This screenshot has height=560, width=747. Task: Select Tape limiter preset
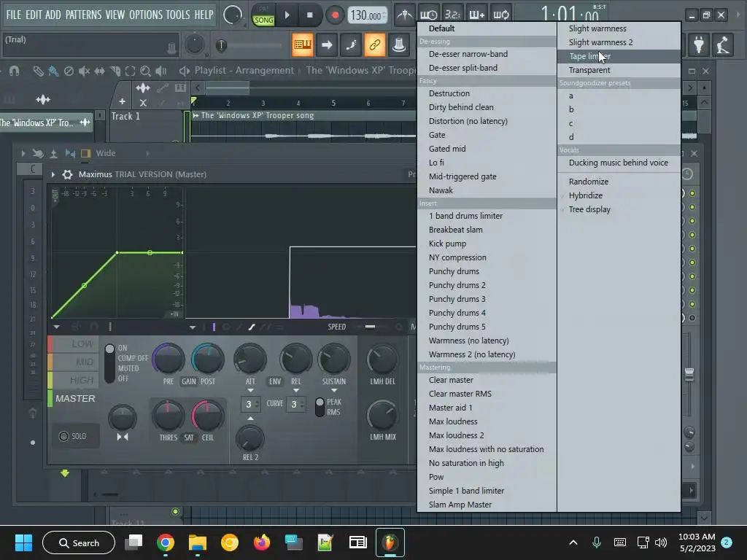point(619,56)
